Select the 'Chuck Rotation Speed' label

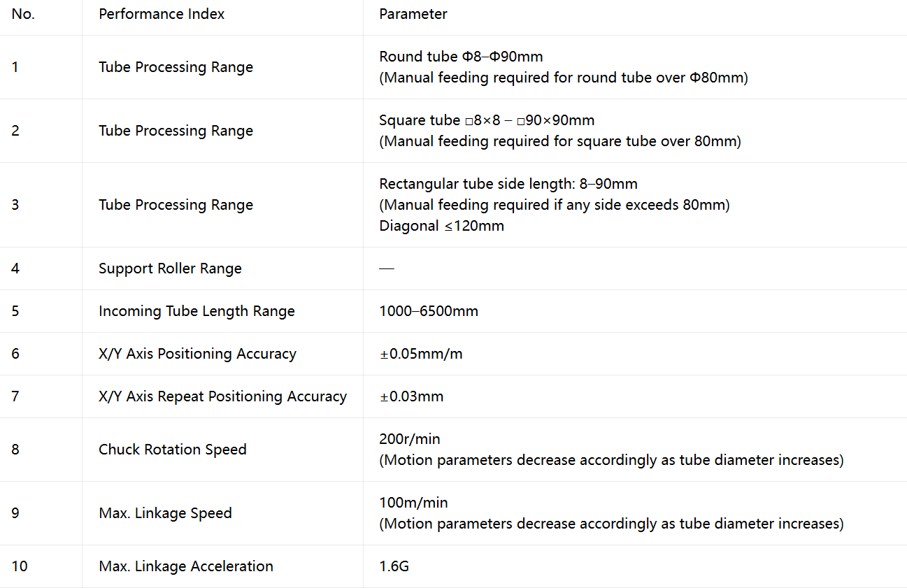pos(173,450)
